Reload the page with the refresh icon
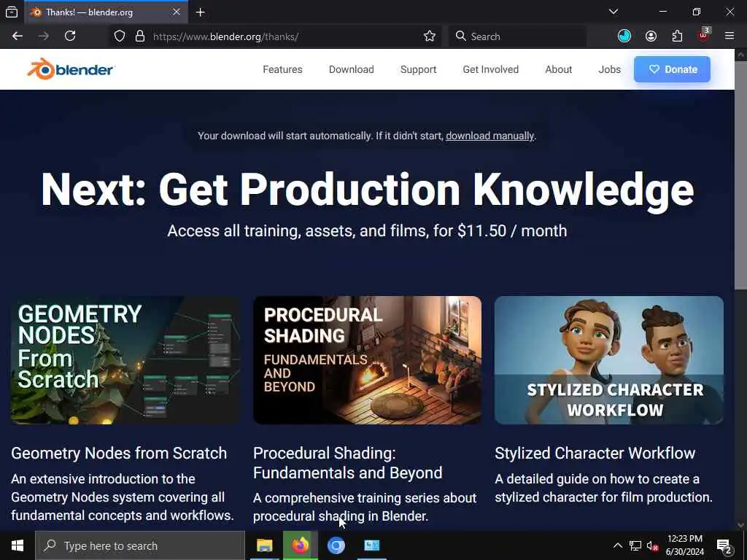 70,36
